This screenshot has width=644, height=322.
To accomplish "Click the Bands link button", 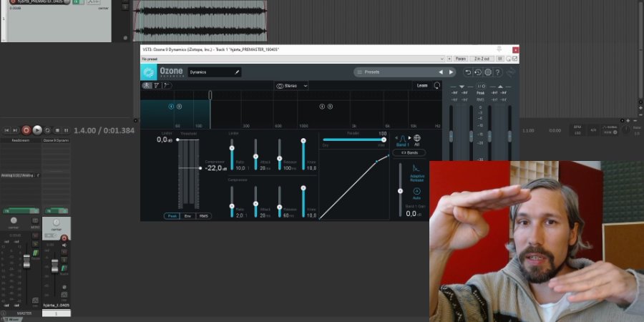I will click(x=409, y=153).
